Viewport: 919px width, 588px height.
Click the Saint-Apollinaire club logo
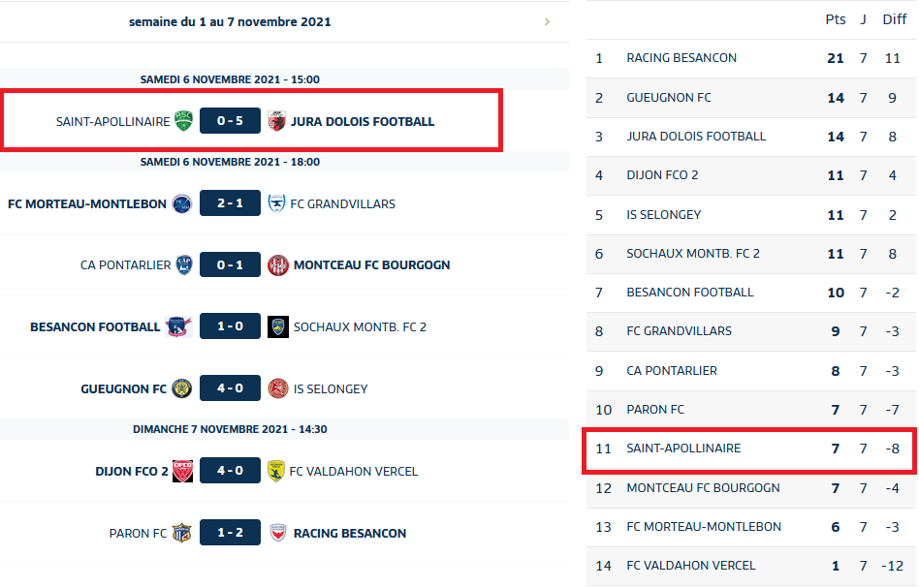[x=183, y=121]
